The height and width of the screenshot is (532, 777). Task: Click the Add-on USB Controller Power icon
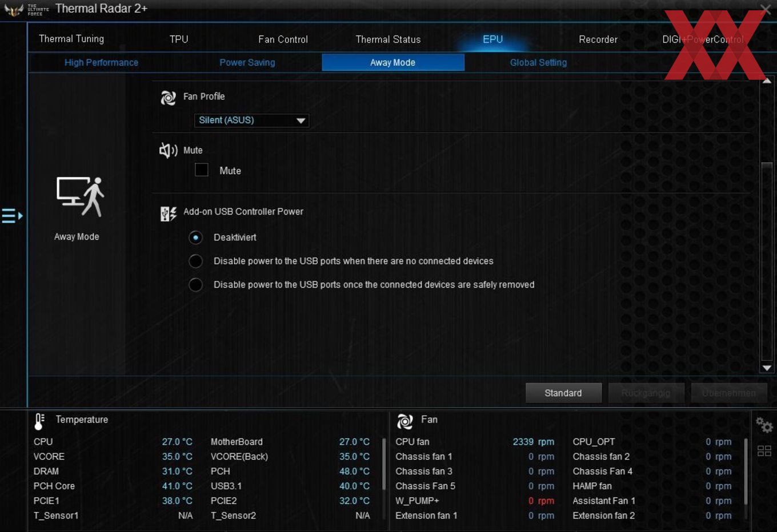[169, 213]
